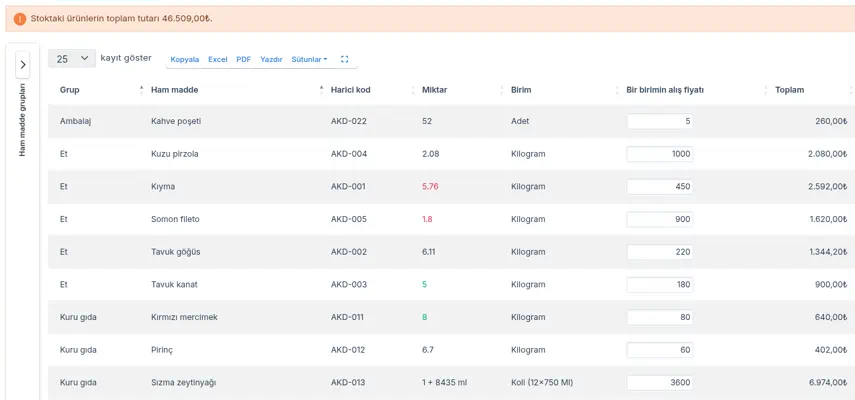Screen dimensions: 855x400
Task: Sort by the Ham madde column header
Action: click(x=174, y=90)
